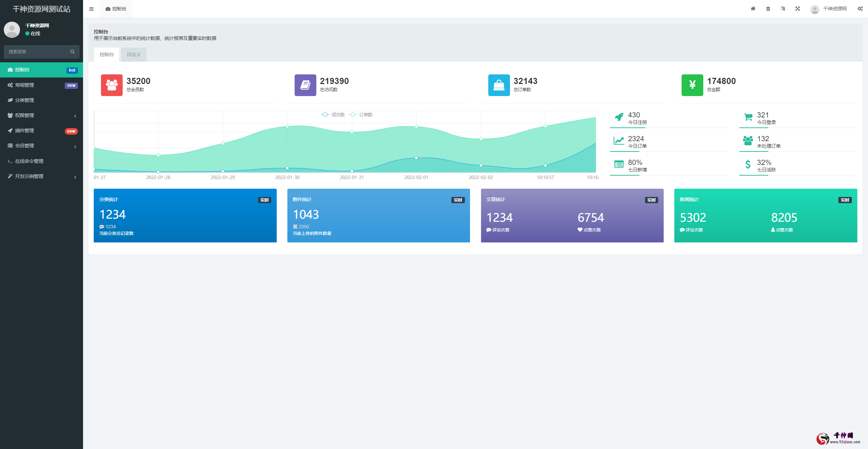Click the 实时 badge on 新闻统计
868x449 pixels.
[x=845, y=200]
